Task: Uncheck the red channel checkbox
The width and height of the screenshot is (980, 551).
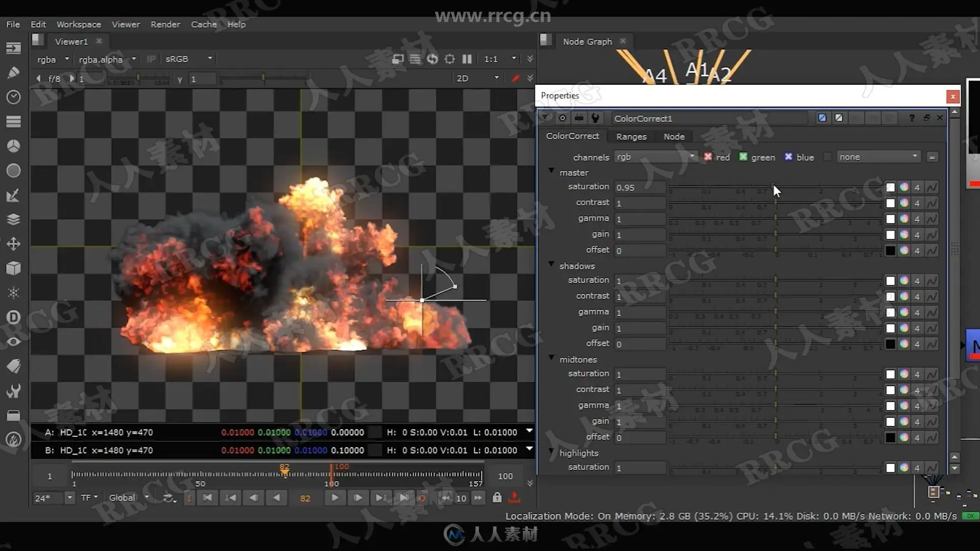Action: point(708,157)
